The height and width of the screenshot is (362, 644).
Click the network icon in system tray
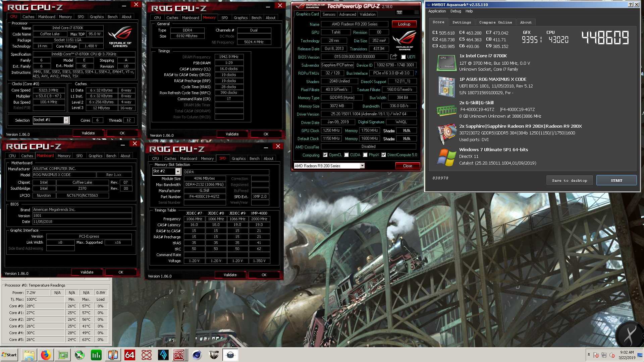pyautogui.click(x=604, y=355)
